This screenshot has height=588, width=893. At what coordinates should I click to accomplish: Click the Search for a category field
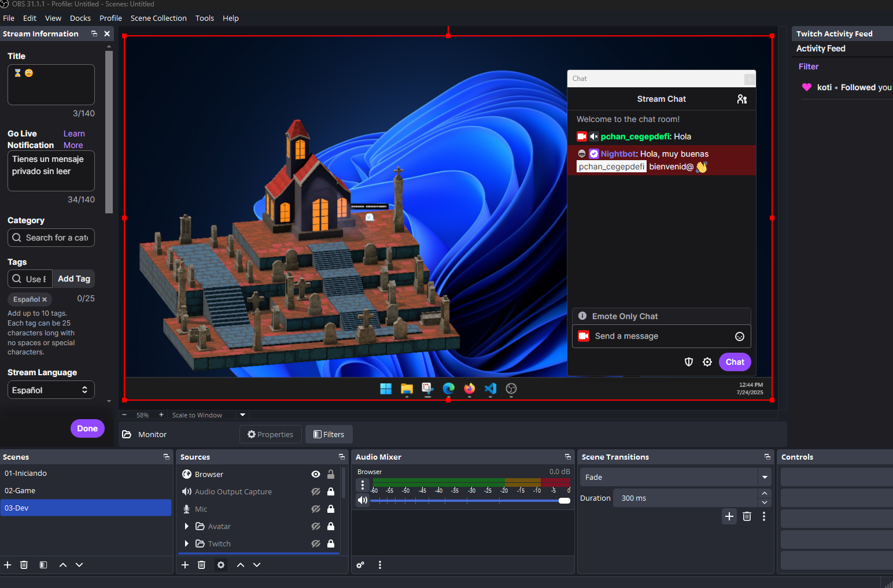pyautogui.click(x=51, y=238)
